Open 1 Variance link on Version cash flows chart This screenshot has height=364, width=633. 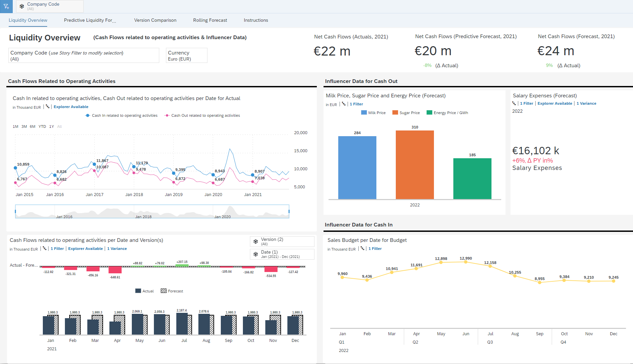click(x=117, y=249)
